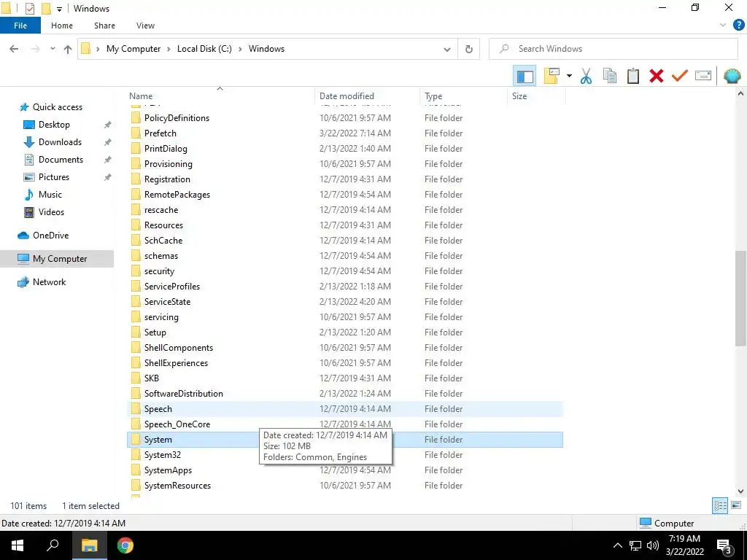Click My Computer in the address breadcrumb

[x=133, y=49]
